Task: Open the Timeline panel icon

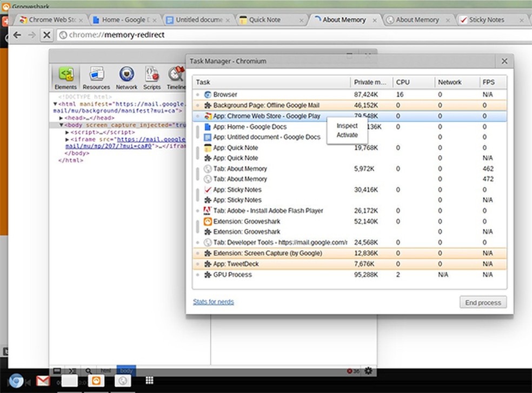Action: (176, 77)
